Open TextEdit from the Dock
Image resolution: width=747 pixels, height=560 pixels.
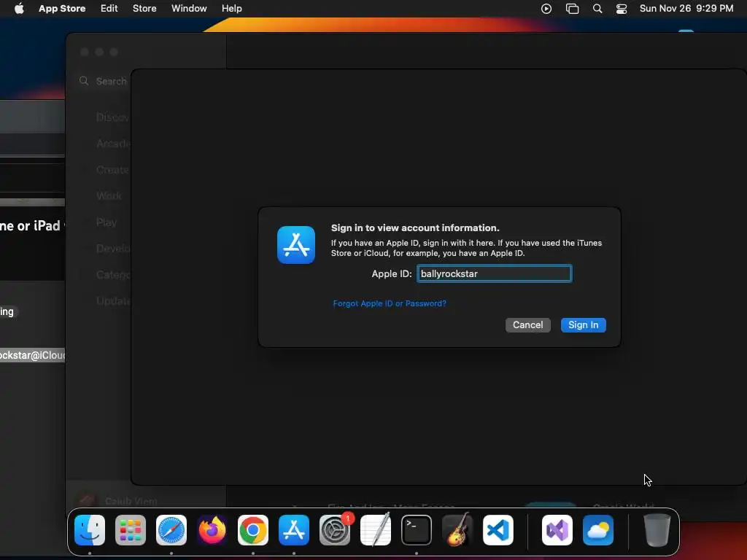(376, 530)
